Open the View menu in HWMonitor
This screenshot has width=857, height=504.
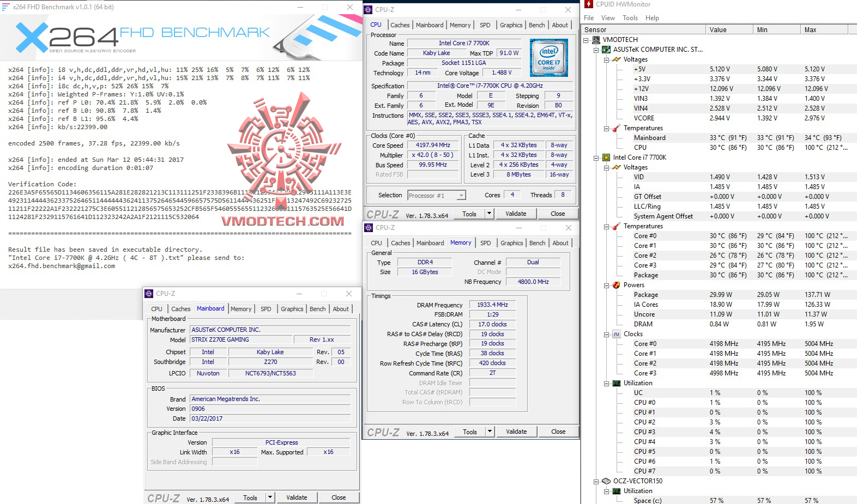coord(608,18)
